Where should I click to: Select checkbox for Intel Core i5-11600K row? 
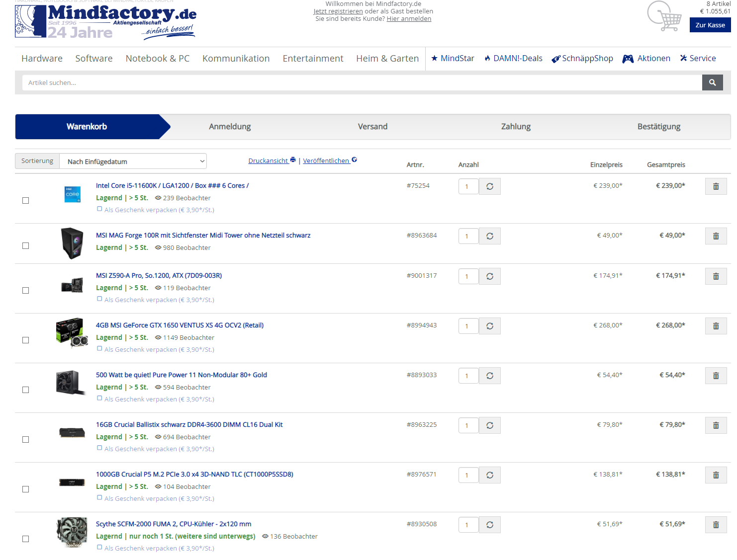coord(25,200)
